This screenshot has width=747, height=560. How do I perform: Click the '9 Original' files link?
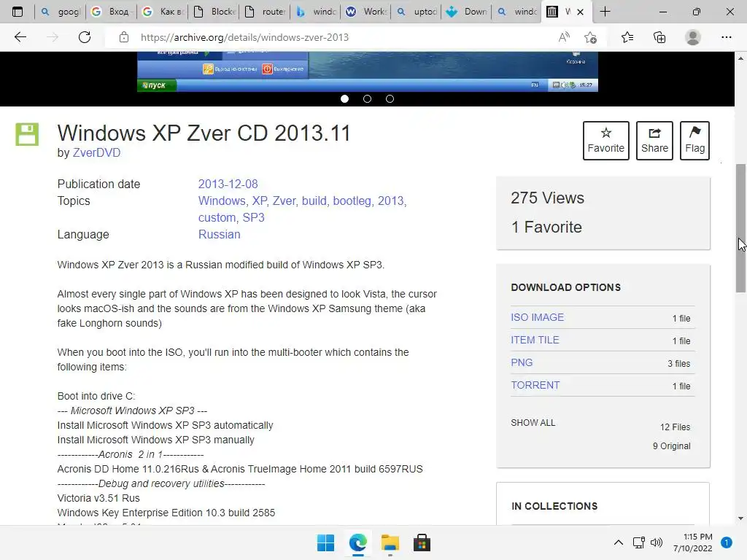point(671,446)
